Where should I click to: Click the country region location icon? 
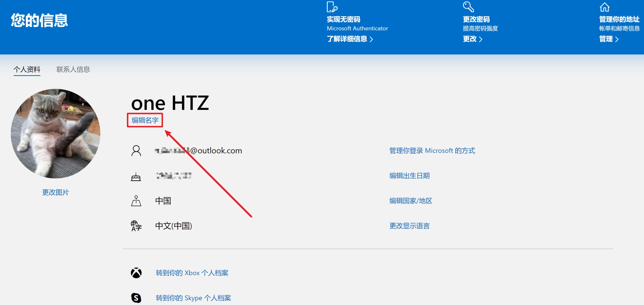(136, 201)
